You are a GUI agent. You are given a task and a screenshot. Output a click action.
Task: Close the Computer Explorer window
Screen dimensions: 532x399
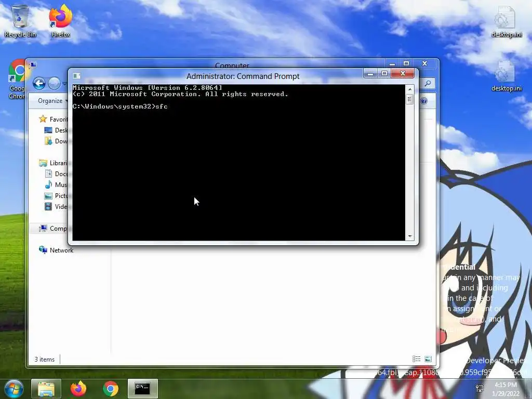tap(424, 63)
